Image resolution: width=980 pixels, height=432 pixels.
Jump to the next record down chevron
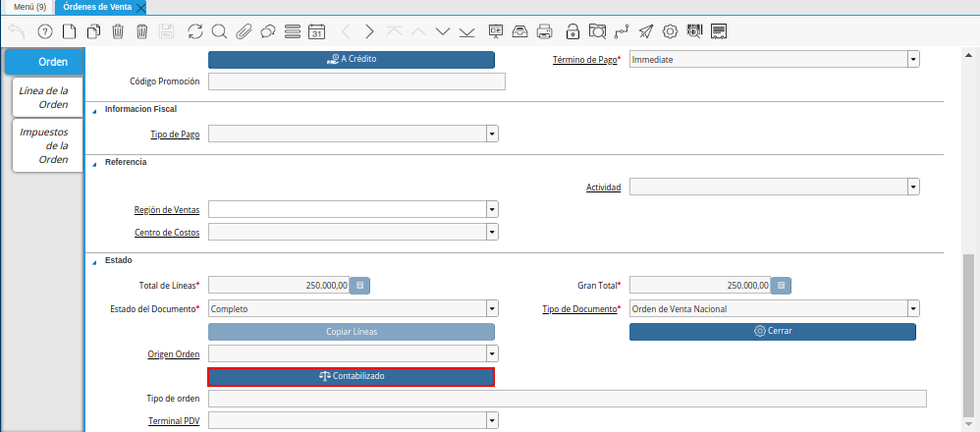coord(443,31)
